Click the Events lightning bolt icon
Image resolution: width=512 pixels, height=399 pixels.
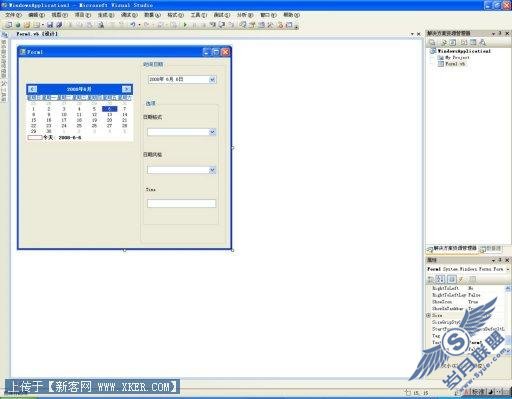tap(461, 279)
